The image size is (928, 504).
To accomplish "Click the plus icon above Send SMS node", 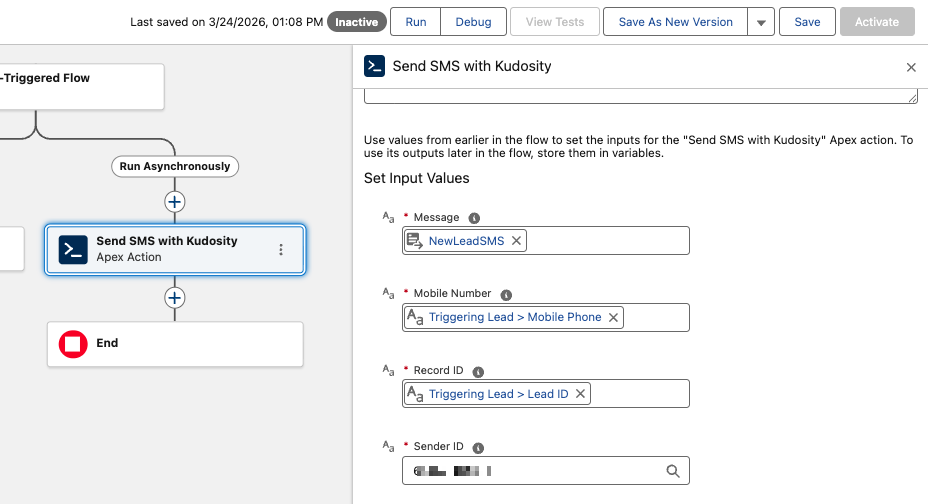I will coord(175,202).
